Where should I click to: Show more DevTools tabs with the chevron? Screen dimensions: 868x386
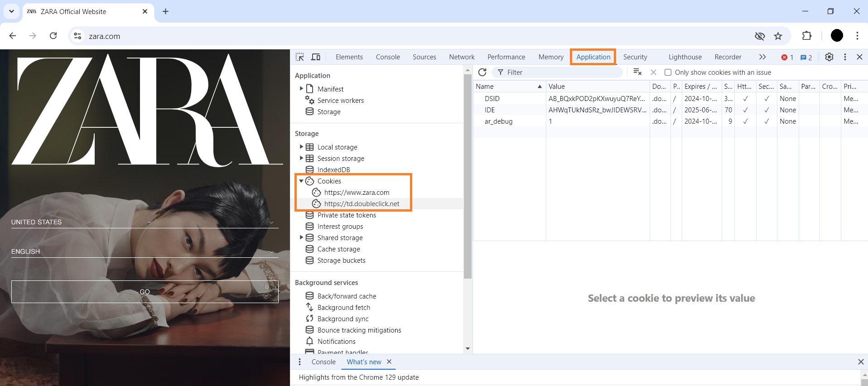[x=762, y=57]
